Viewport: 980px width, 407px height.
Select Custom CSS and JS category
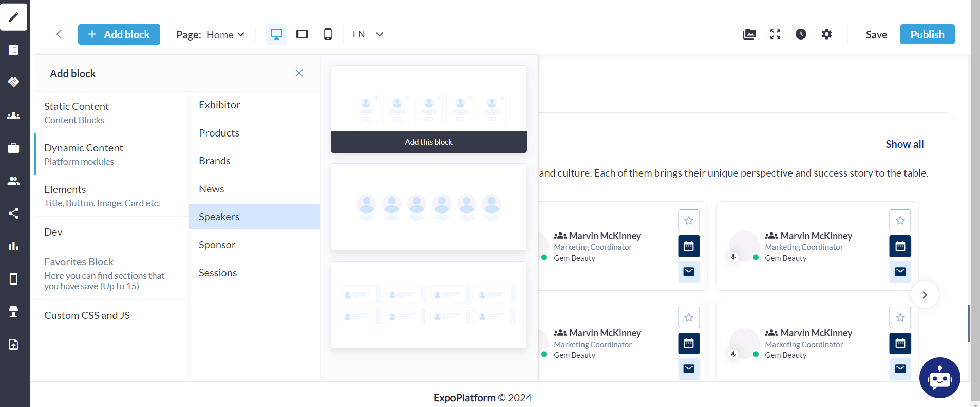pos(111,315)
